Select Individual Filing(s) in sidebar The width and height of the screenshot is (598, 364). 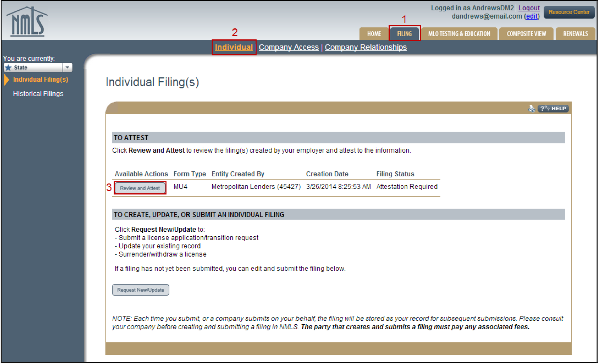40,79
